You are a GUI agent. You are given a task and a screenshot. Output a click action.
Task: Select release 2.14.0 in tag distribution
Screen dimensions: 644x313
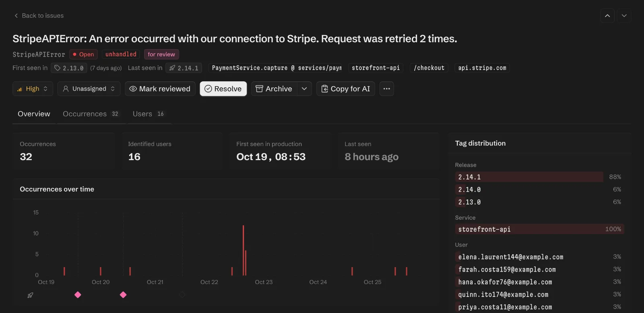539,189
